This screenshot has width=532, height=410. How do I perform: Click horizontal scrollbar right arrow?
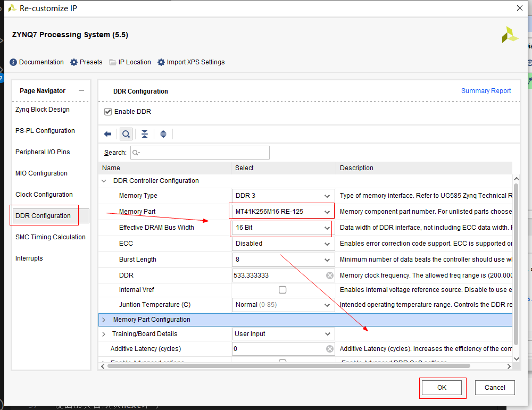[x=509, y=366]
